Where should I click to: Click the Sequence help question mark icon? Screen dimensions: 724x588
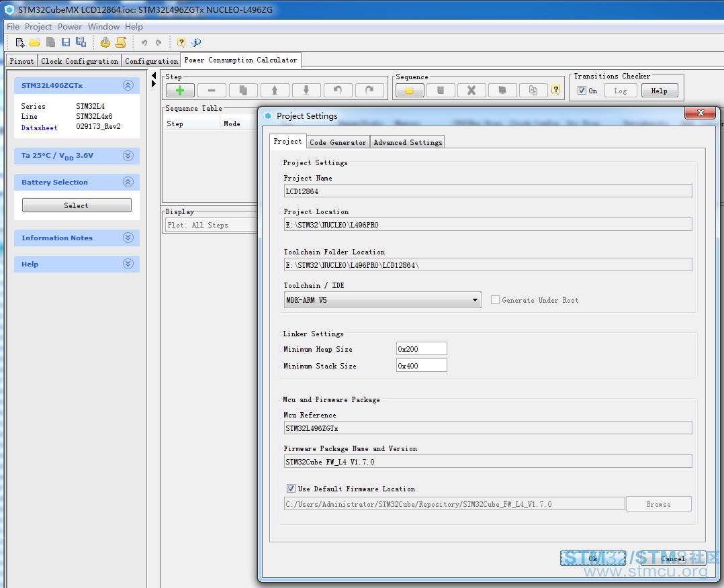coord(556,90)
